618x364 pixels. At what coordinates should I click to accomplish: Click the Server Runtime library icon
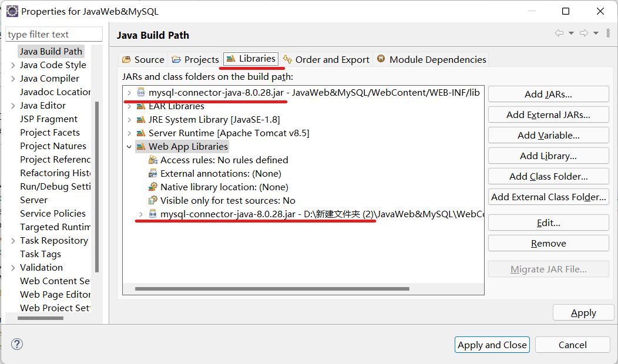coord(141,133)
